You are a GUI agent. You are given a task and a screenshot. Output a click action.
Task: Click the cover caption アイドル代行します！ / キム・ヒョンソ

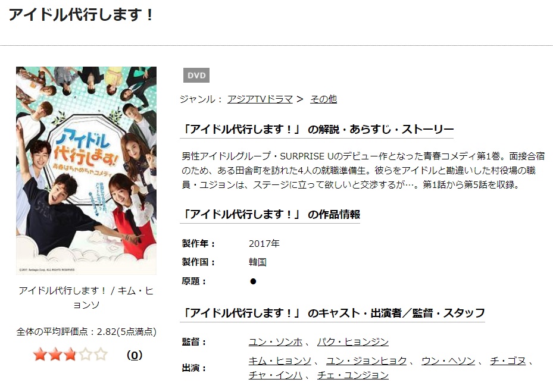pyautogui.click(x=86, y=297)
